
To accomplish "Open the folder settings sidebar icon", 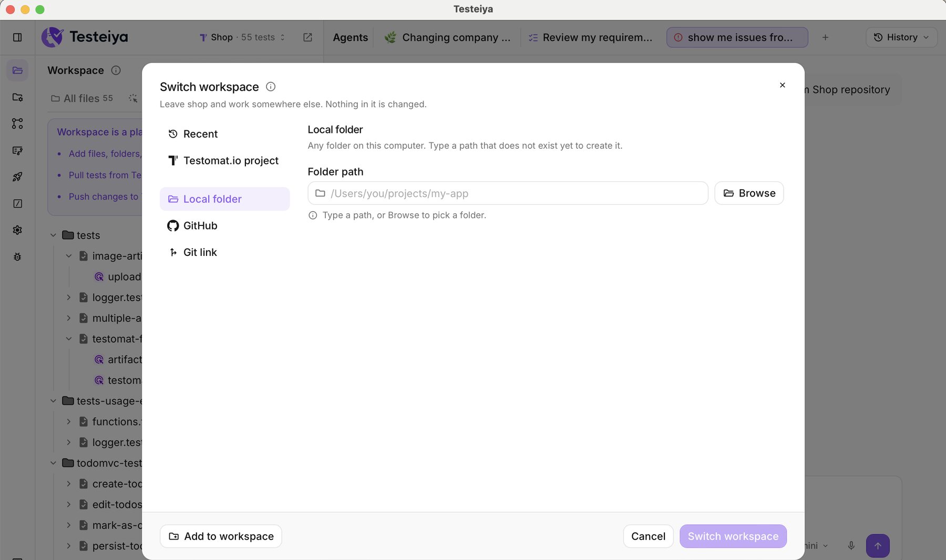I will [x=17, y=97].
